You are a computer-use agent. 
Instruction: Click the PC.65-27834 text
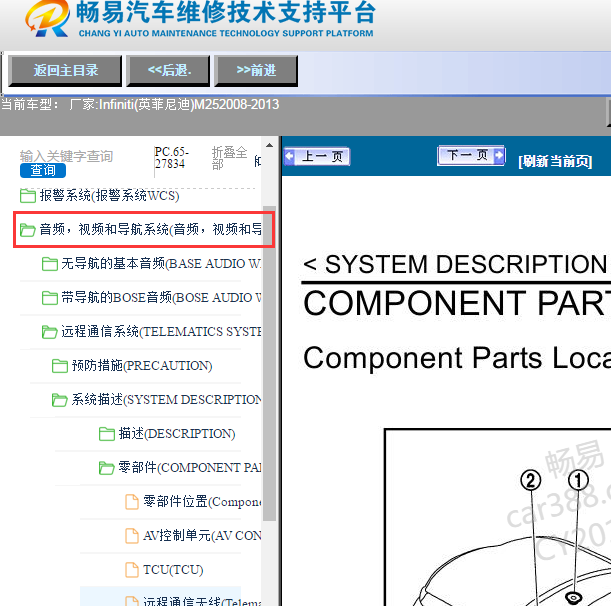click(x=171, y=157)
